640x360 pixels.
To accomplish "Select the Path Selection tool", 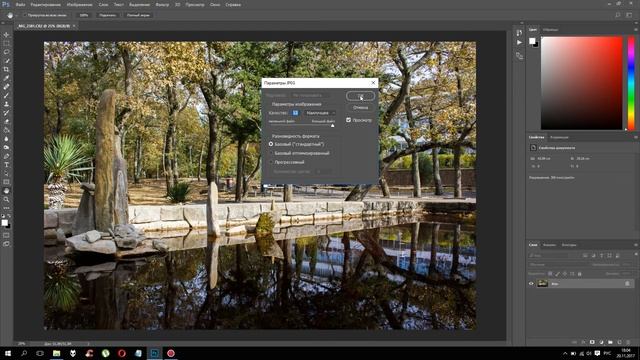I will click(6, 173).
